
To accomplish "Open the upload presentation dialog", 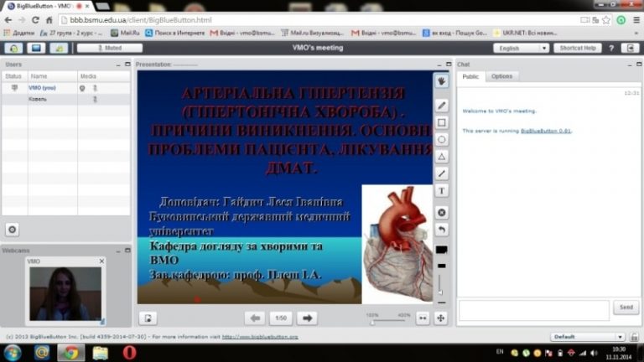I will click(148, 318).
